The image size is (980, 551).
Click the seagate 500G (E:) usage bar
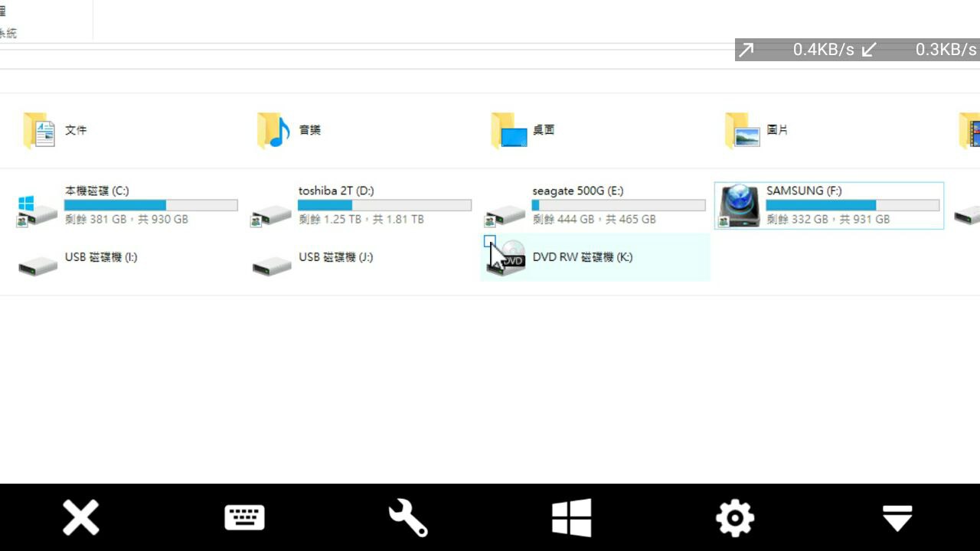tap(619, 205)
